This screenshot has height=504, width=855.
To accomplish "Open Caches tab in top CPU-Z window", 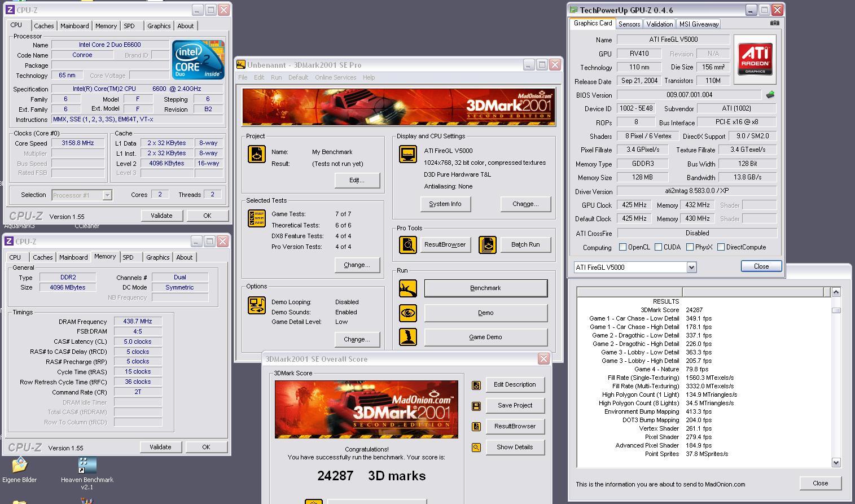I will coord(43,26).
